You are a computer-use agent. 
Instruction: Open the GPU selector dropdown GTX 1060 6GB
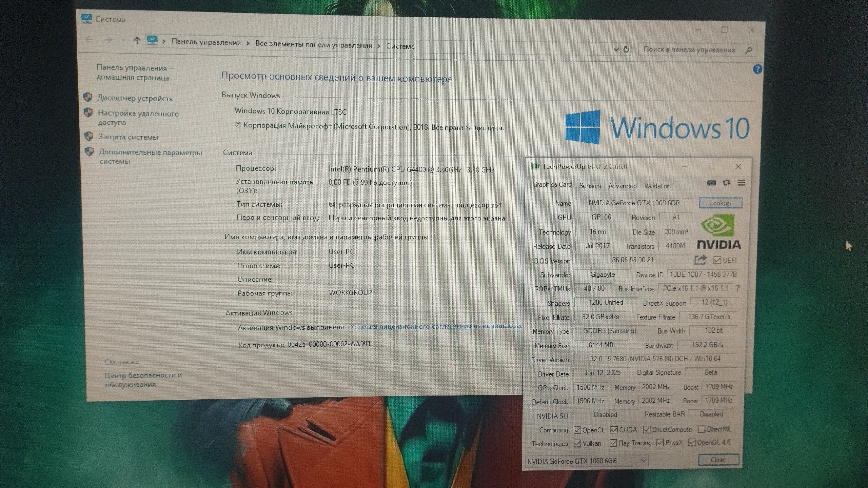pos(587,461)
